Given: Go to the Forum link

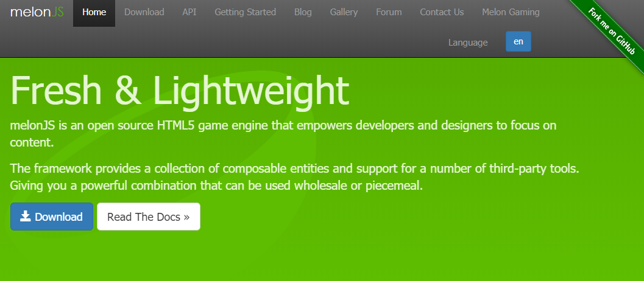Looking at the screenshot, I should (x=389, y=12).
